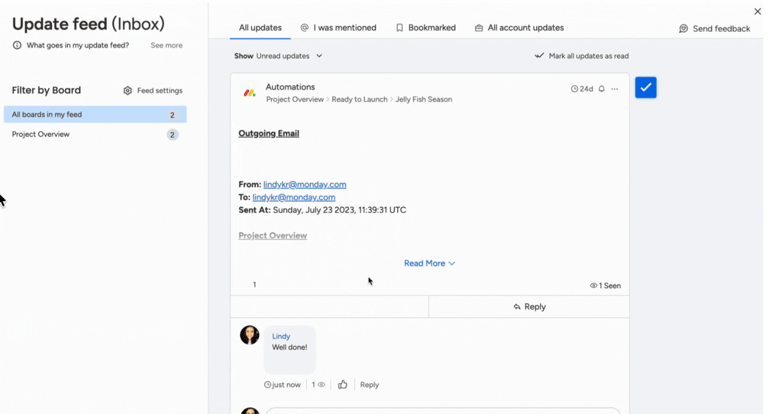Viewport: 770px width, 414px height.
Task: Click the Reply button on the update
Action: click(529, 306)
